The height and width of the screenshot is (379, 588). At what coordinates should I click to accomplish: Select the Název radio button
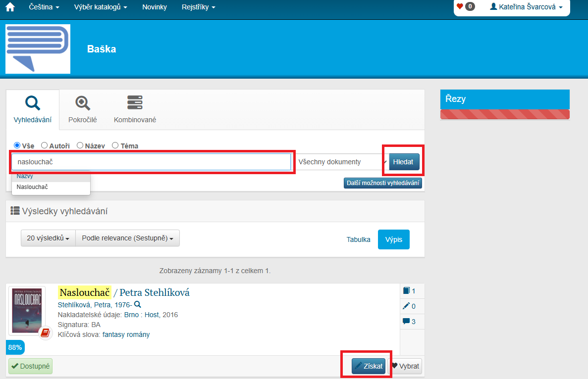click(80, 145)
